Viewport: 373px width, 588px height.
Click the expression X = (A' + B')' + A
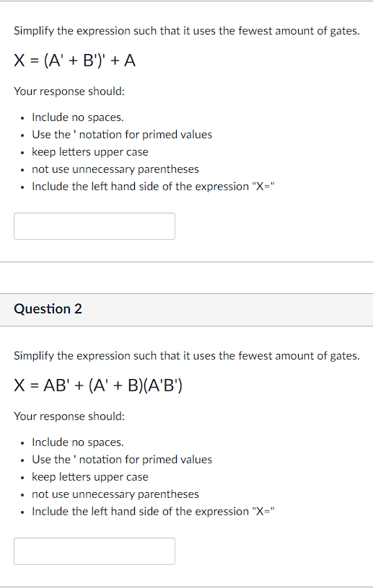[75, 61]
